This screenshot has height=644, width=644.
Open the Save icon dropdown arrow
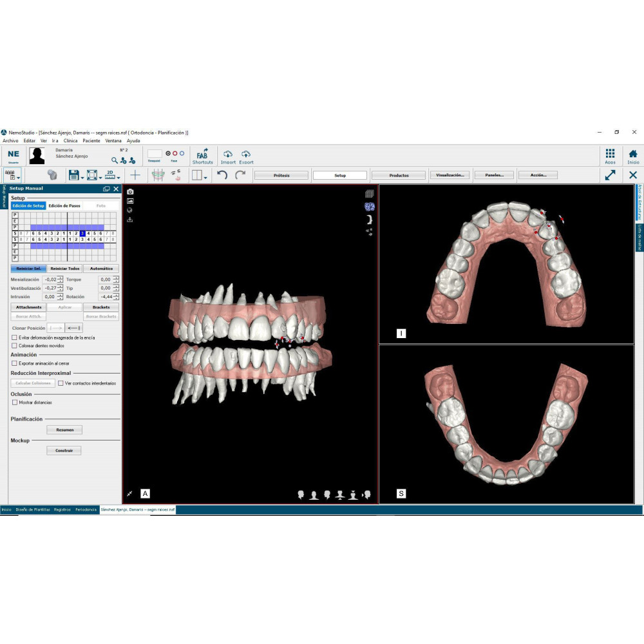82,178
